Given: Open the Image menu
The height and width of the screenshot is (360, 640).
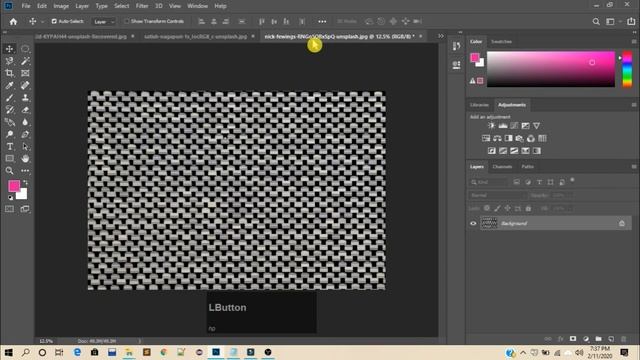Looking at the screenshot, I should (61, 6).
